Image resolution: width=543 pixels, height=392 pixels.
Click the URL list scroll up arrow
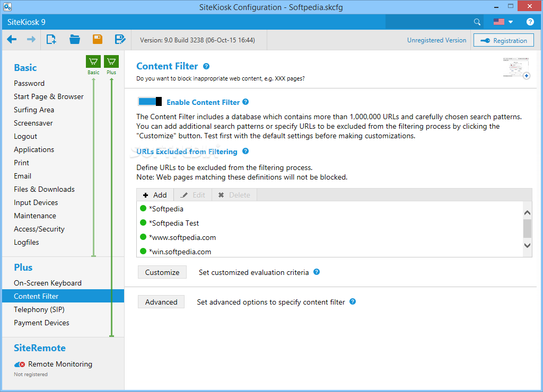tap(528, 212)
